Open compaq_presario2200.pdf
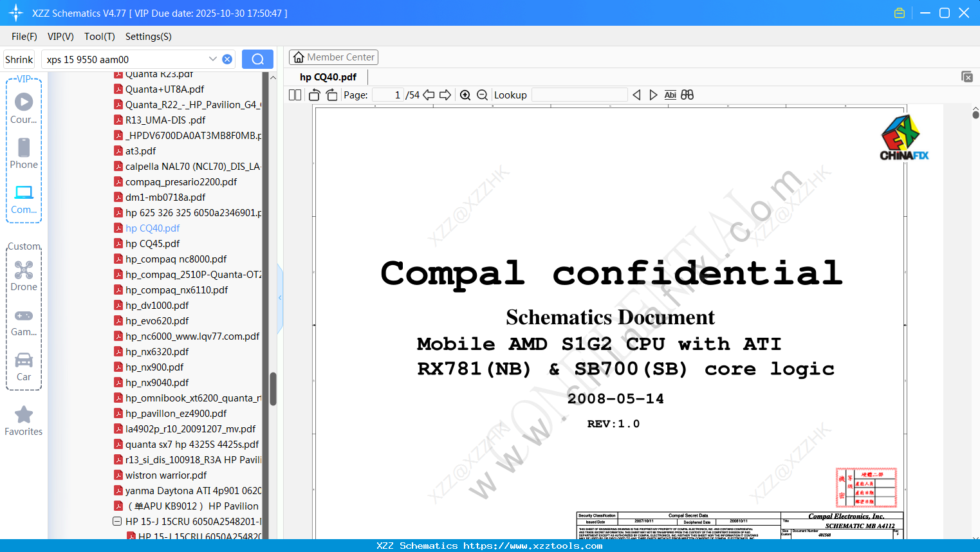This screenshot has width=980, height=552. pos(181,182)
